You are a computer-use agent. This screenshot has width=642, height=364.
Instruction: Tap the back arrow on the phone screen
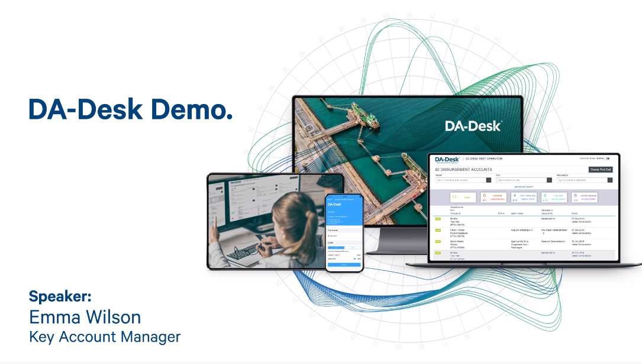pos(329,200)
